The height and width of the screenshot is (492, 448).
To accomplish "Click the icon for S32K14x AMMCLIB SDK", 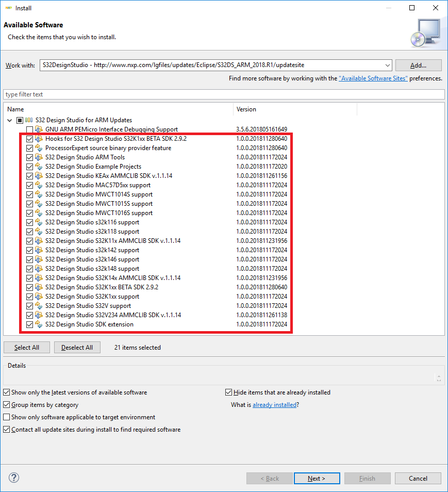I will (39, 278).
